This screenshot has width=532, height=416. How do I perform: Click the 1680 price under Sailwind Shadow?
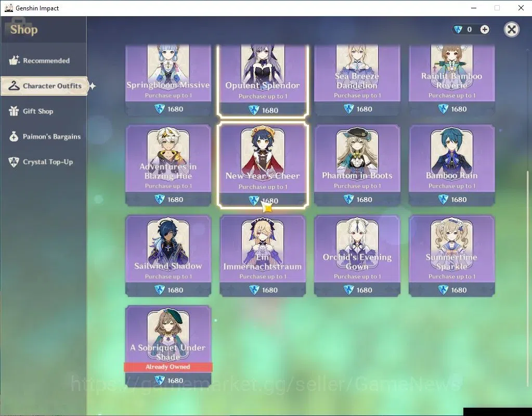tap(175, 290)
